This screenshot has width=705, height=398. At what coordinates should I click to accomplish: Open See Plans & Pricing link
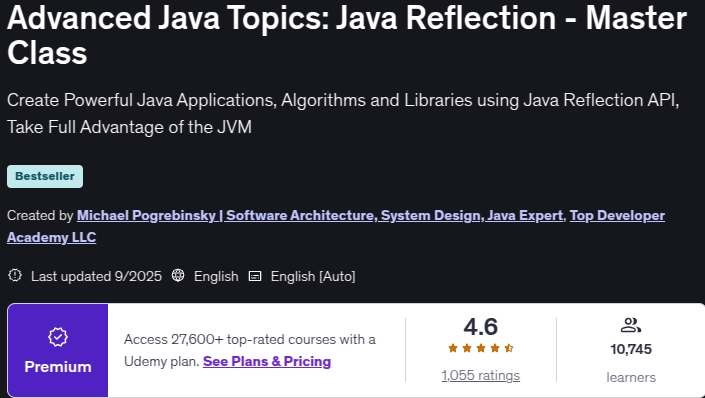pos(267,361)
